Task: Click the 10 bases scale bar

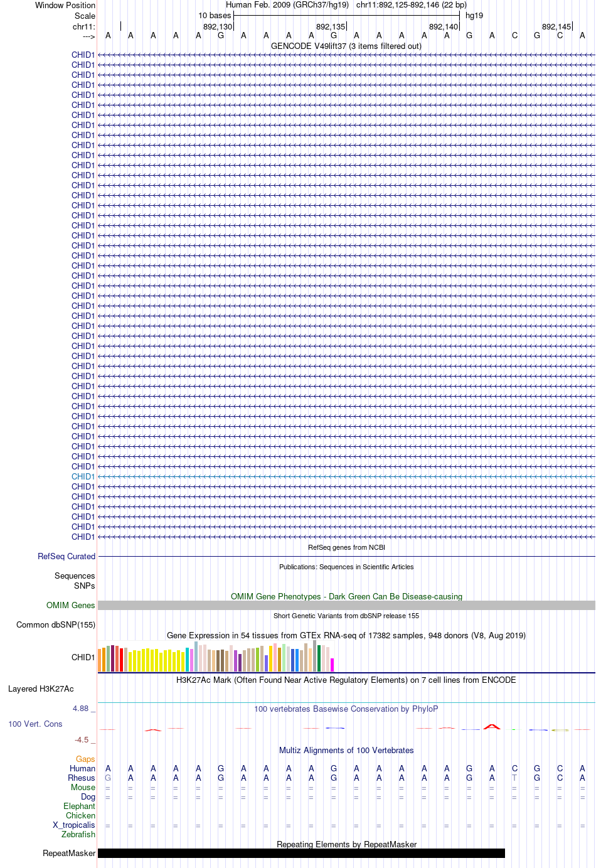Action: (x=346, y=15)
